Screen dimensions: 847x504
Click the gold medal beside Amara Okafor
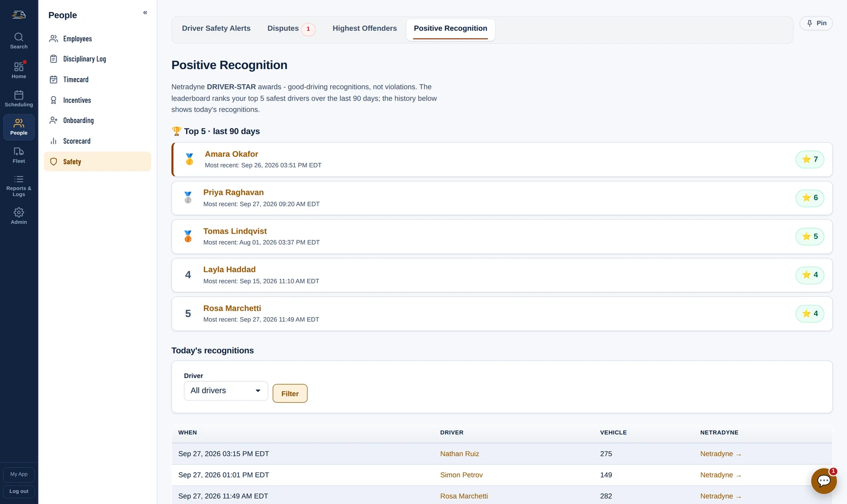click(x=190, y=159)
